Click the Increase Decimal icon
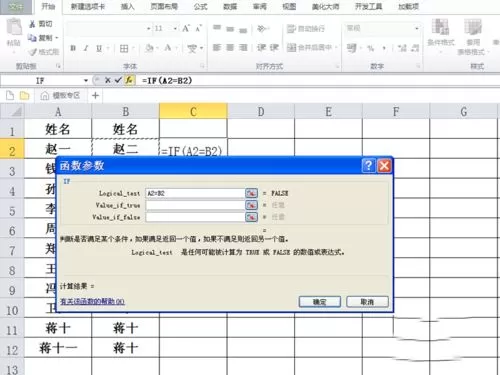Screen dimensions: 500x375 click(402, 48)
